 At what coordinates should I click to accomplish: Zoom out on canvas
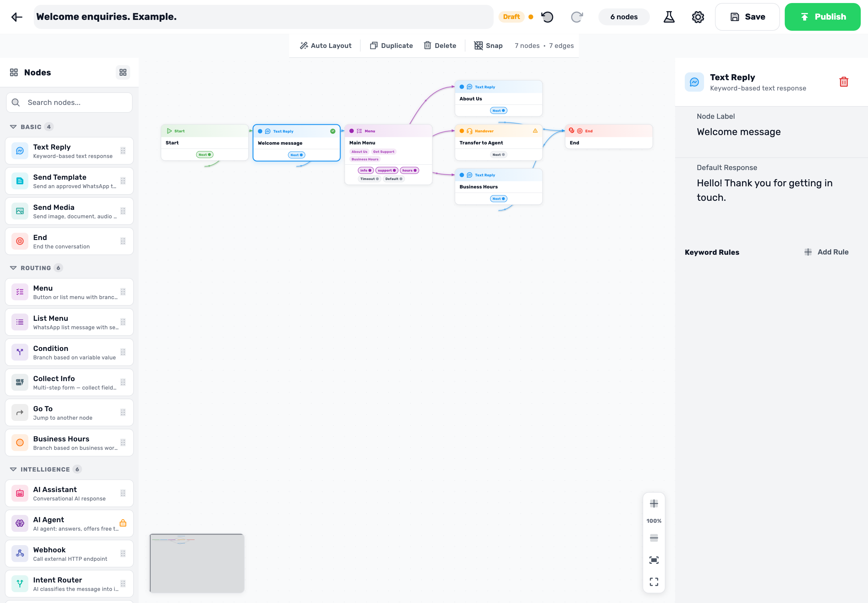pyautogui.click(x=654, y=538)
